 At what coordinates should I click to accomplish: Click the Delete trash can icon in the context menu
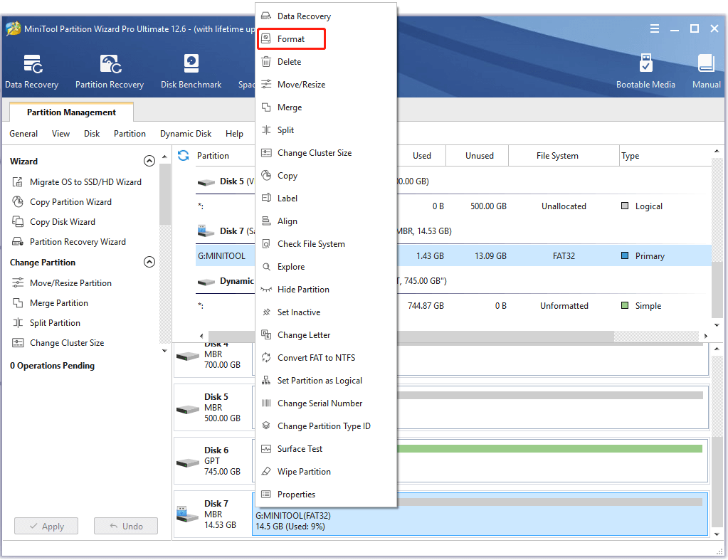[266, 62]
